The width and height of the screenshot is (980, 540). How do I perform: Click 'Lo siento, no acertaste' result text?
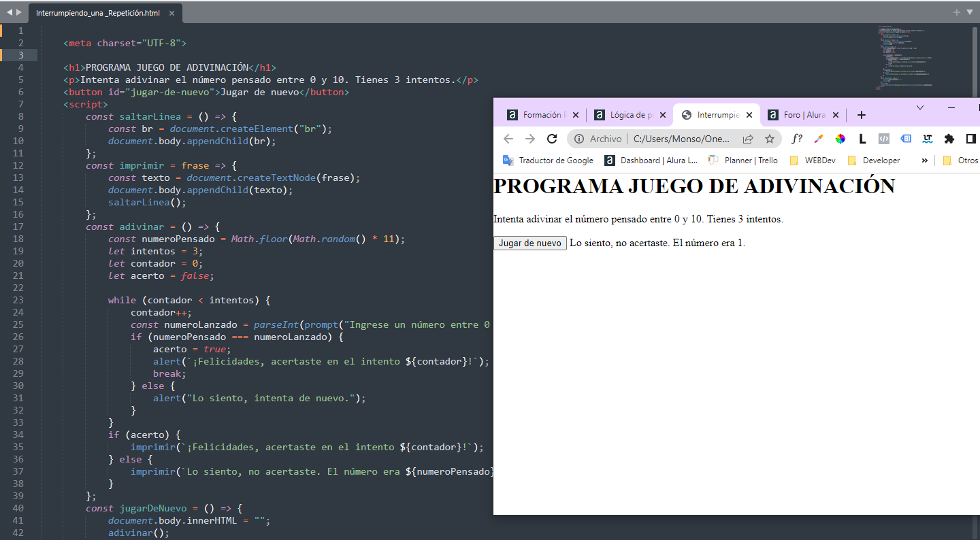pos(657,243)
